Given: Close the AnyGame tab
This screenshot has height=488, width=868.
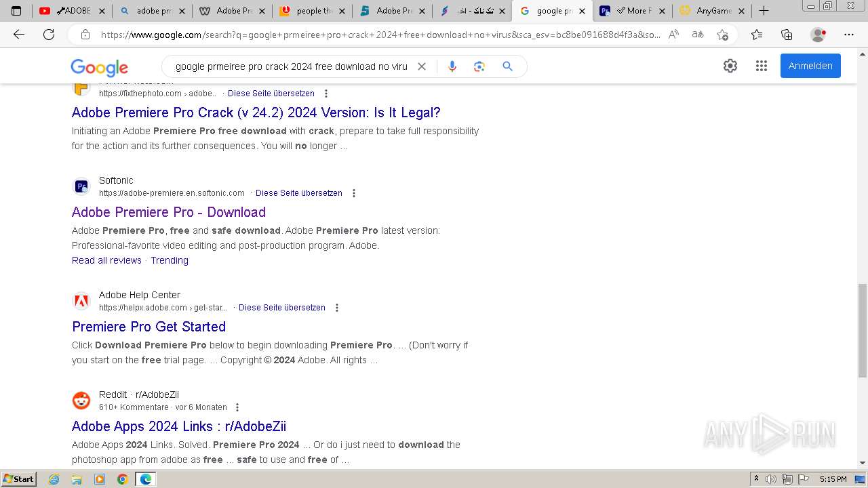Looking at the screenshot, I should pos(741,11).
